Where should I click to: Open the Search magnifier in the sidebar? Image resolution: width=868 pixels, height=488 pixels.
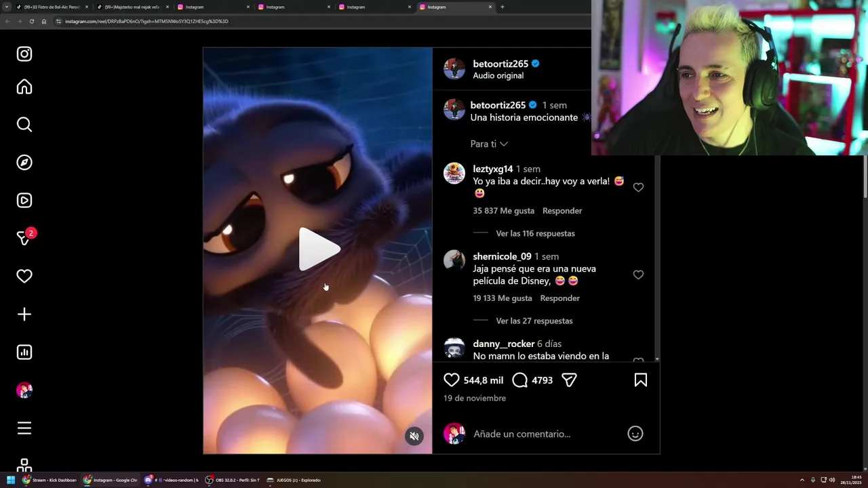click(24, 125)
